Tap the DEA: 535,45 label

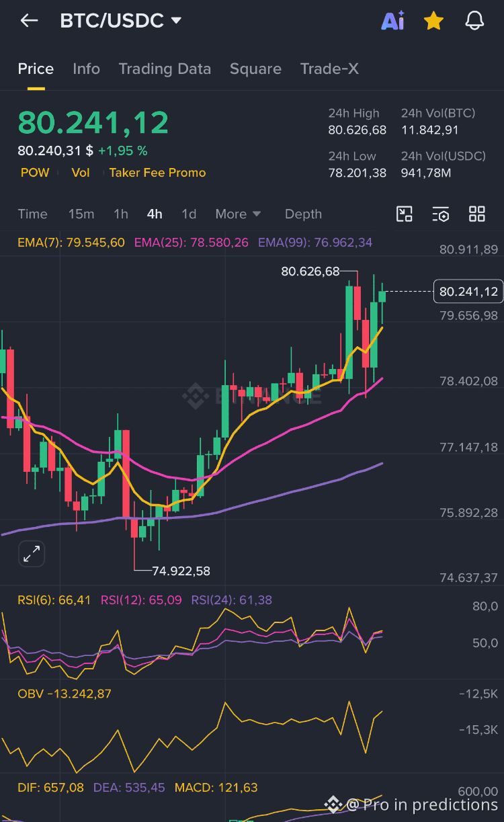coord(129,787)
